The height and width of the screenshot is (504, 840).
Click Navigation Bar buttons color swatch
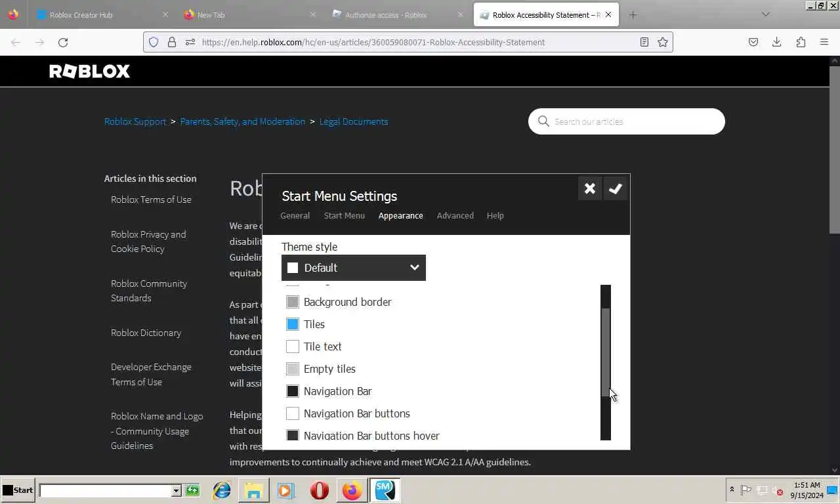(x=293, y=413)
